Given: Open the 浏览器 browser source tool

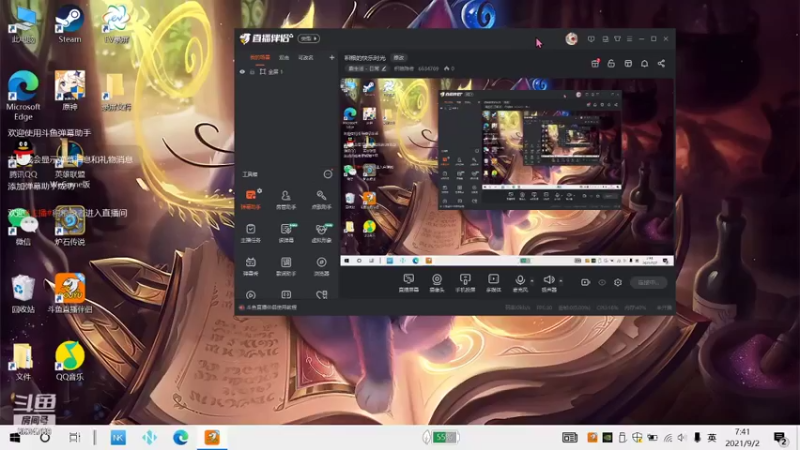Looking at the screenshot, I should [321, 266].
